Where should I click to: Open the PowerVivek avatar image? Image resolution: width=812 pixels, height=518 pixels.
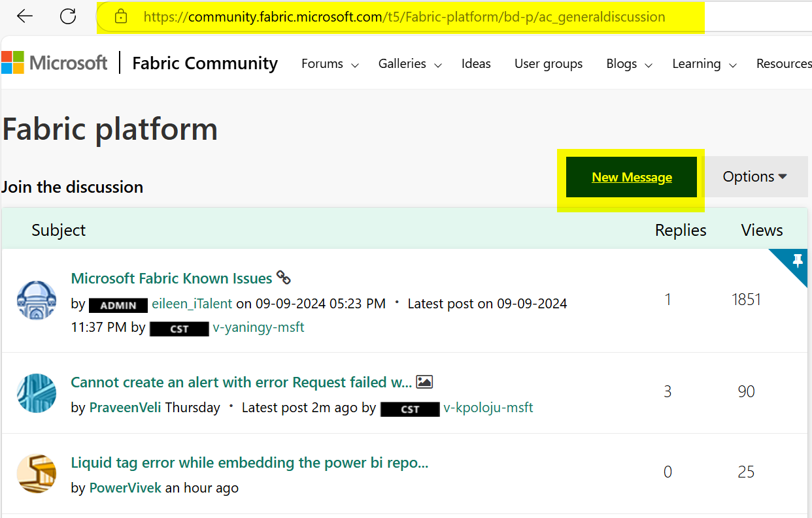pyautogui.click(x=36, y=474)
